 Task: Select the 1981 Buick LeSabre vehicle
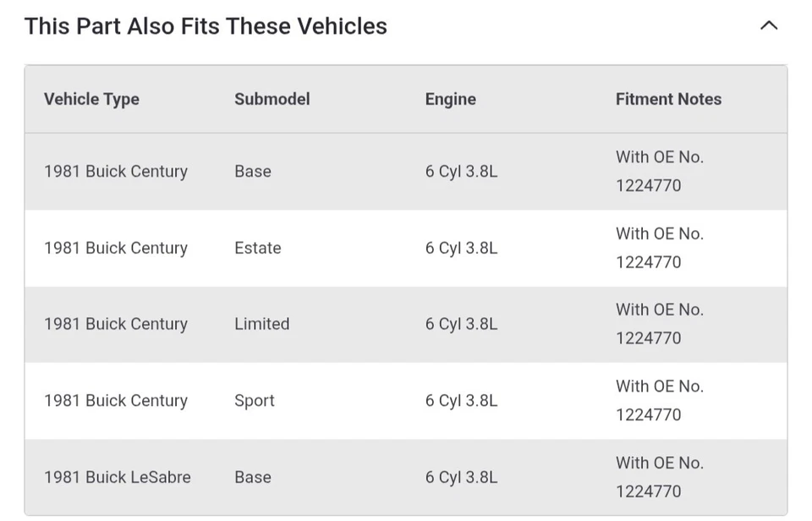click(118, 477)
